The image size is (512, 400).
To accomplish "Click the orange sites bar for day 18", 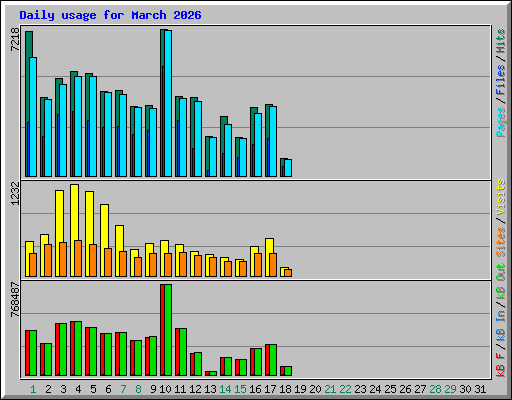I will tap(288, 273).
